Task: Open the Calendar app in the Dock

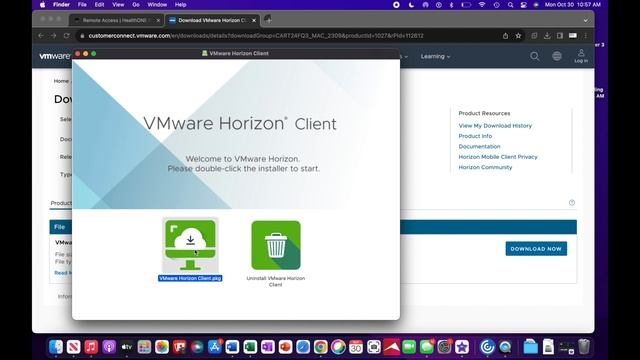Action: coord(356,347)
